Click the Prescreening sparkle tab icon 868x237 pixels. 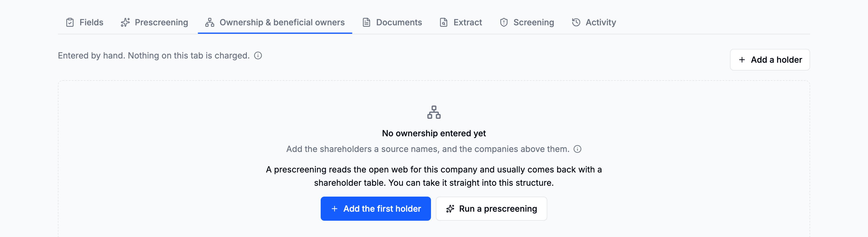pyautogui.click(x=125, y=22)
